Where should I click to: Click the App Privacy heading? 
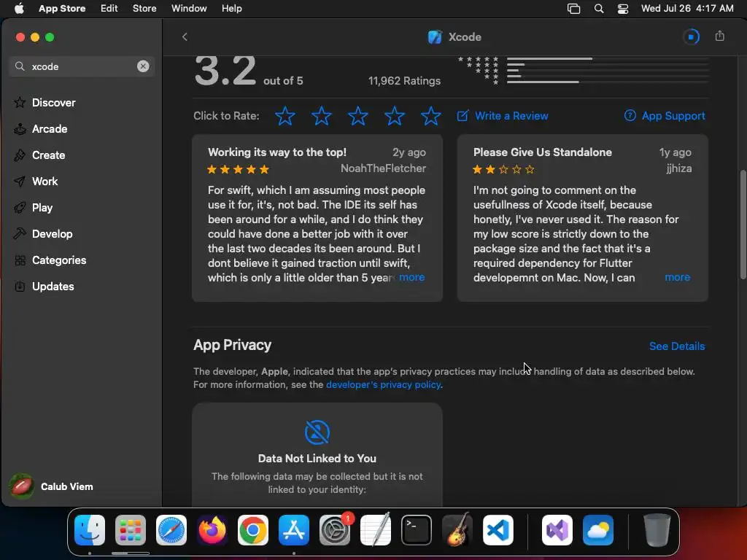(x=232, y=345)
